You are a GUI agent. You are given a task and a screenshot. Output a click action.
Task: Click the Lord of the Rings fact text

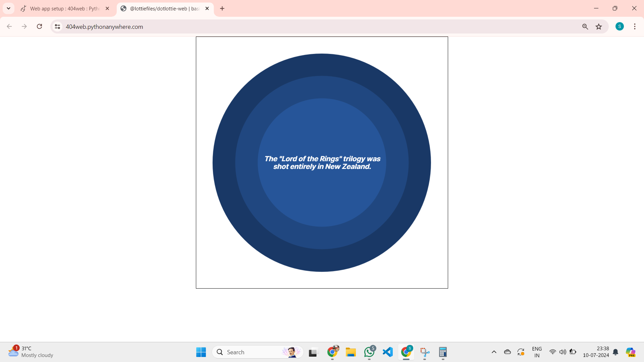322,163
